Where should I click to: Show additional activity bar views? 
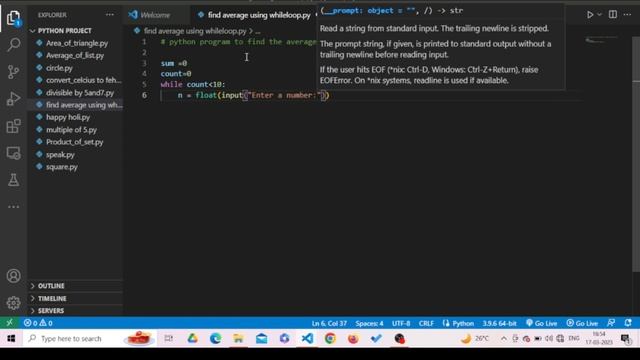pyautogui.click(x=13, y=207)
